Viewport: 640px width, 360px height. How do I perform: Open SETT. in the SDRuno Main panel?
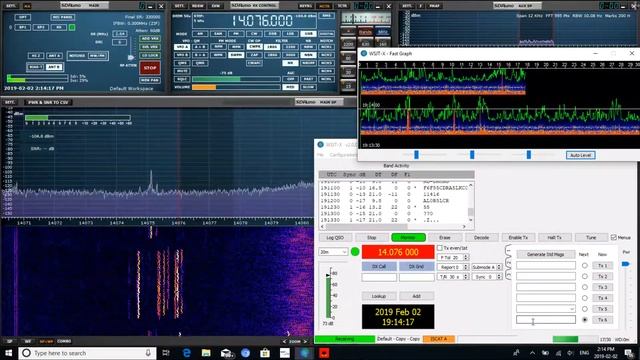[10, 6]
